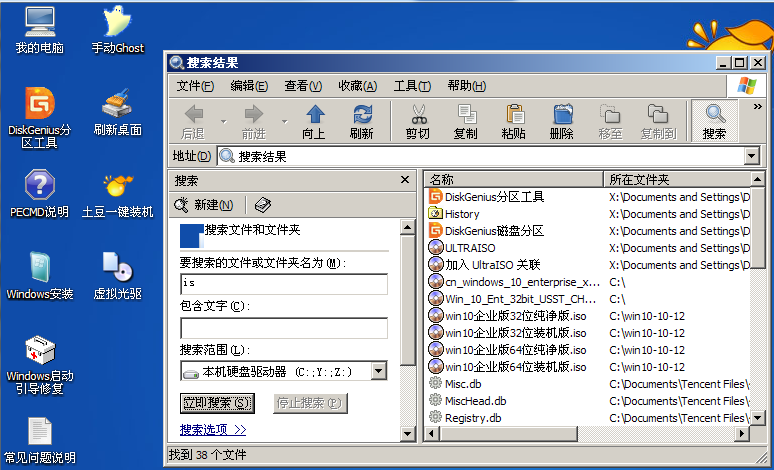The image size is (774, 470).
Task: Select the History result item
Action: point(454,214)
